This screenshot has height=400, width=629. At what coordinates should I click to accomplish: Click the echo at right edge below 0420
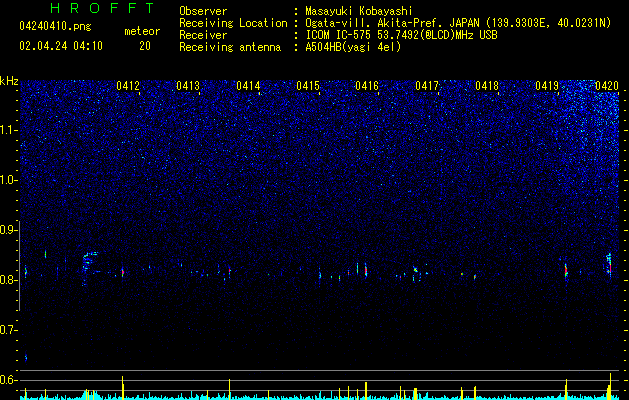click(x=609, y=264)
